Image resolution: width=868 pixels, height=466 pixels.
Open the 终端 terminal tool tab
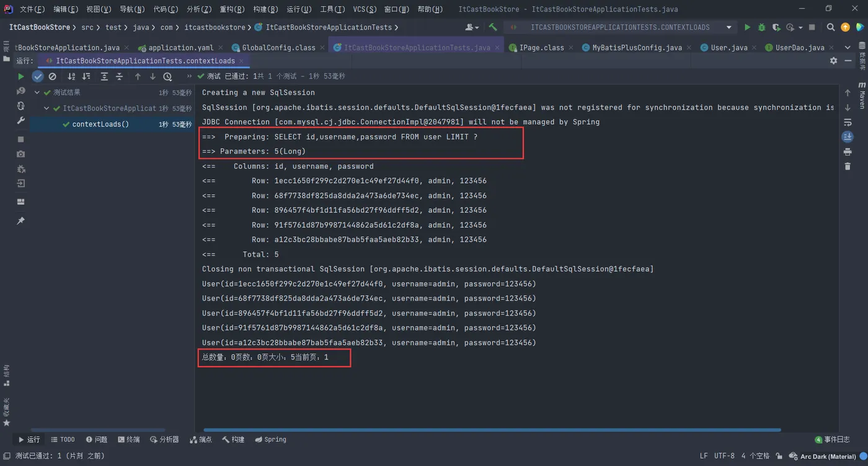pos(129,439)
